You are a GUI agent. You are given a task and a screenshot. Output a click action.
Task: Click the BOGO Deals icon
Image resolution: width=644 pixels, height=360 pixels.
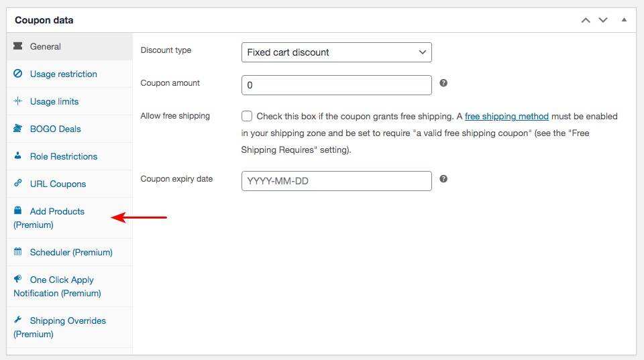point(18,129)
